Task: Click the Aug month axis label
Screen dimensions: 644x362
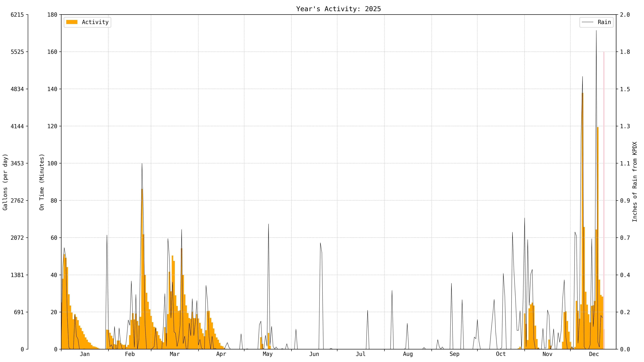Action: point(408,354)
